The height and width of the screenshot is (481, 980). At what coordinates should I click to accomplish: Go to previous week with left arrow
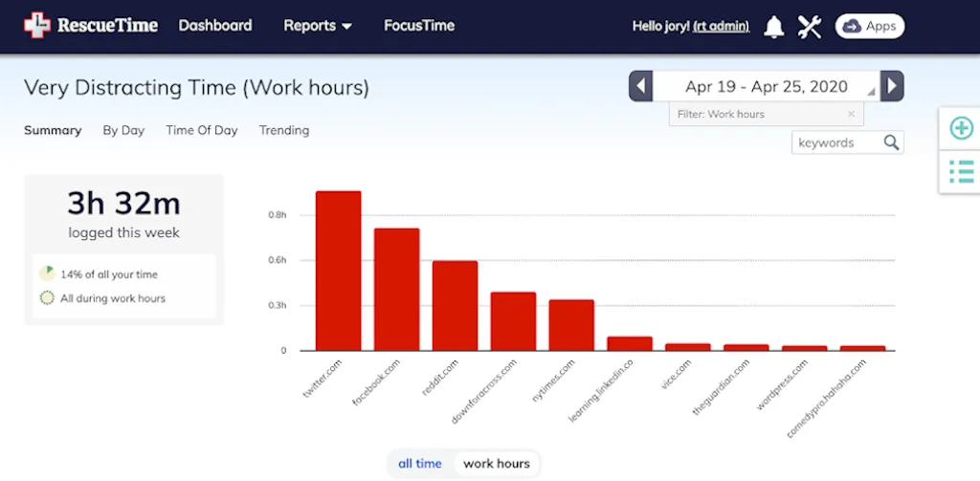[x=640, y=86]
